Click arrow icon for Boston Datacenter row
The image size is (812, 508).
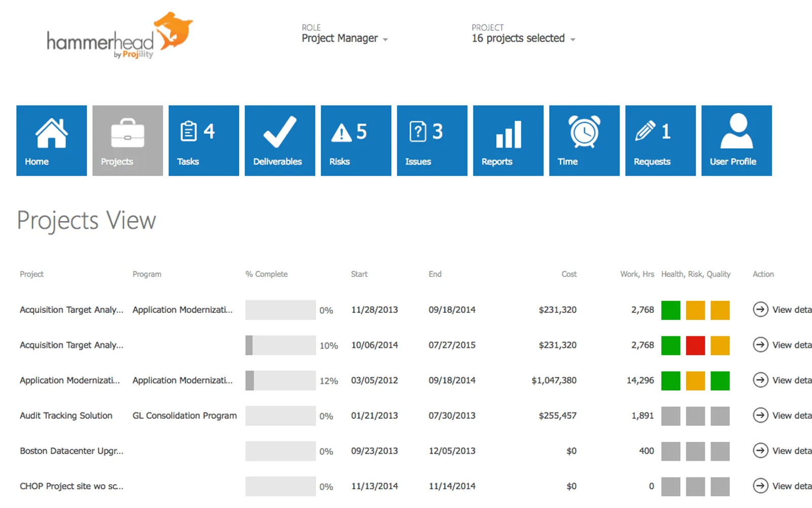coord(760,451)
